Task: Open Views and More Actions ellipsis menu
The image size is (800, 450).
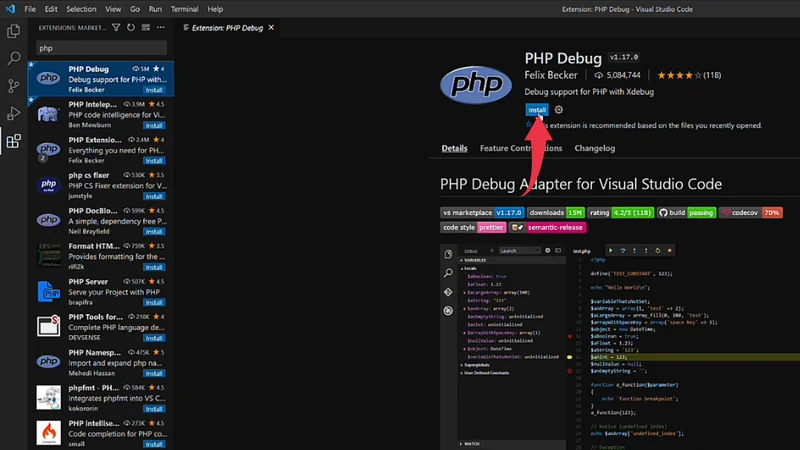Action: pyautogui.click(x=160, y=28)
